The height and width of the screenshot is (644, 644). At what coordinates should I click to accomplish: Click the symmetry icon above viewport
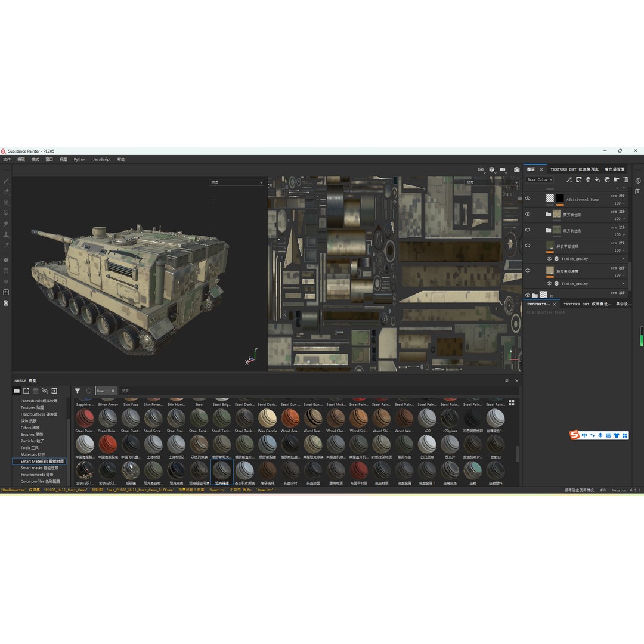tap(481, 169)
